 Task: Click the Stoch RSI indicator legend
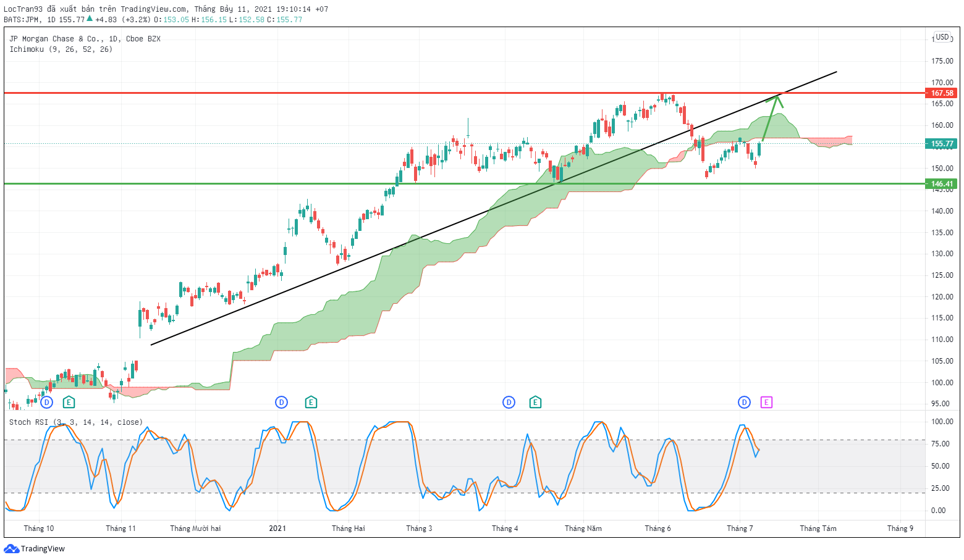(76, 422)
